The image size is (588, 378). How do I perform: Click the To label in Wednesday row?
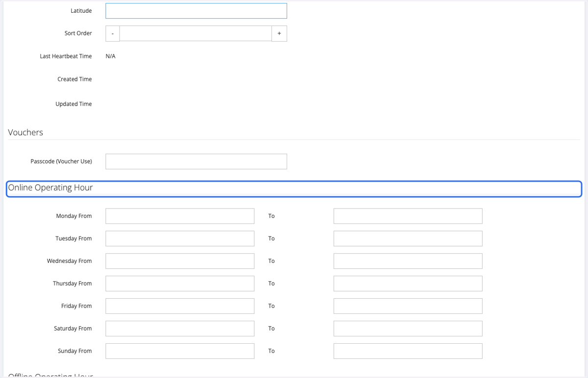[271, 261]
